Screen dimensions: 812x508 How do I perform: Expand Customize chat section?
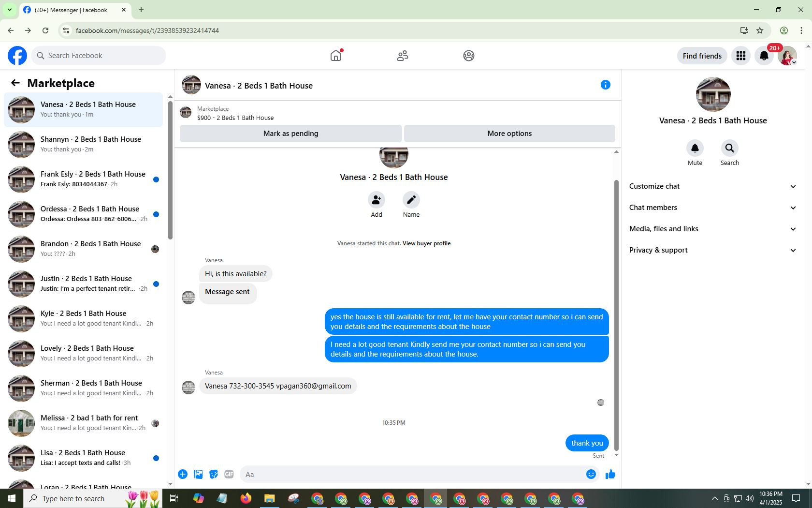pyautogui.click(x=713, y=186)
